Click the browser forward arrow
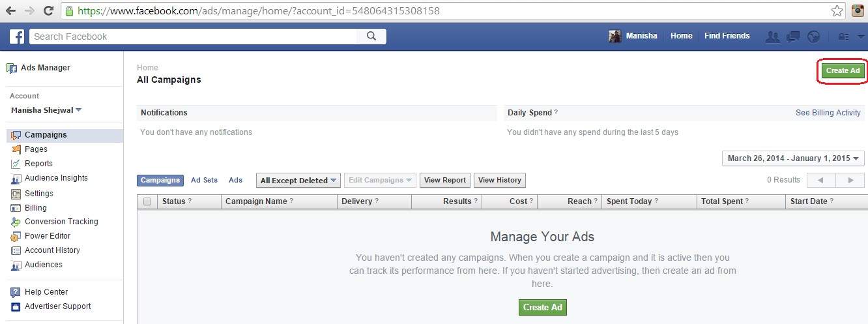 click(x=29, y=10)
